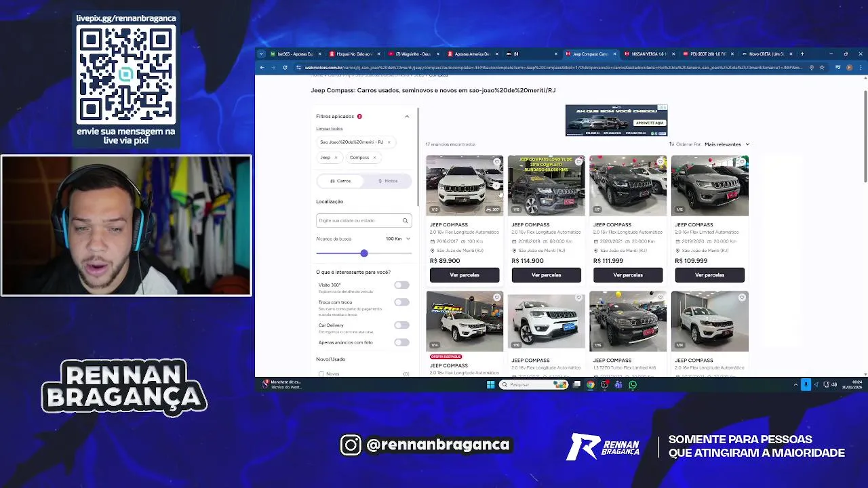Reload the webmotors page
The image size is (868, 488).
tap(285, 67)
